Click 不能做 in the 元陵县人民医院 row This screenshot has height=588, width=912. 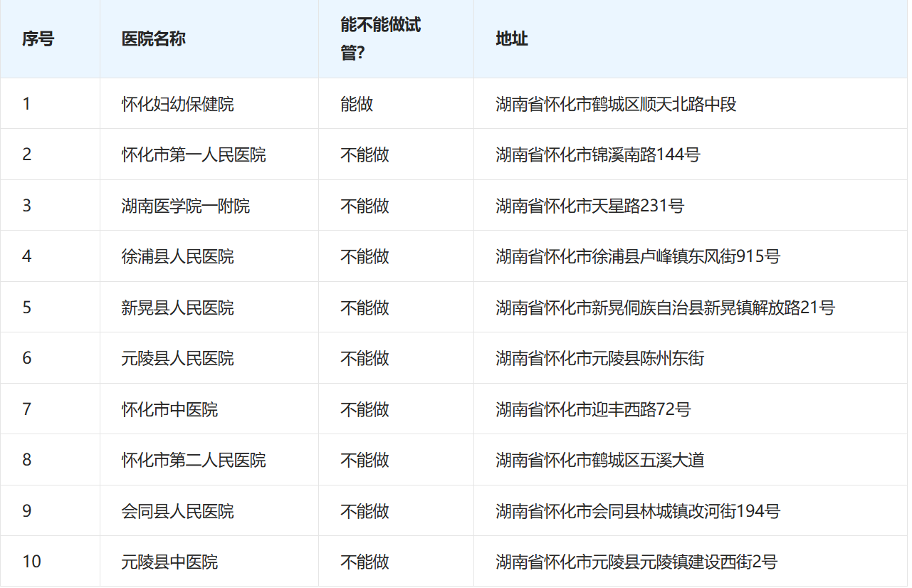point(365,358)
